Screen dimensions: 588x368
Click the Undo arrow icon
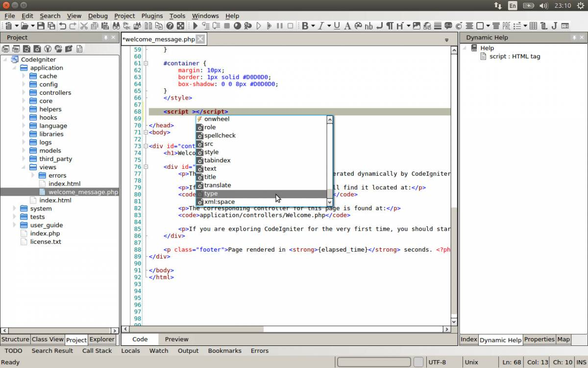coord(63,26)
